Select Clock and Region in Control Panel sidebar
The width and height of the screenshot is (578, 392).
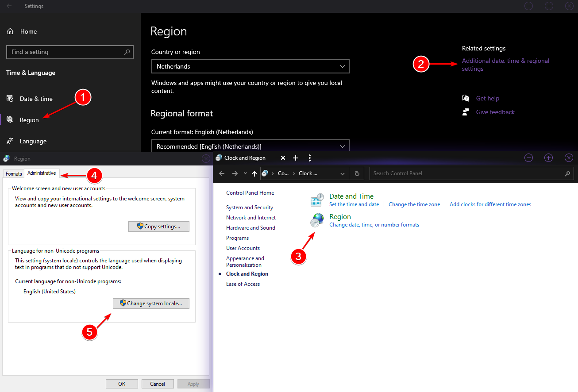(x=247, y=274)
